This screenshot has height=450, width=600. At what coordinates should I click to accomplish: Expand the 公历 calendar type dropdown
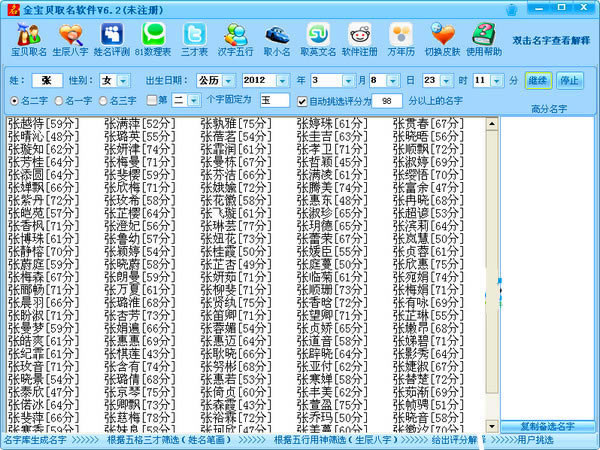[228, 81]
